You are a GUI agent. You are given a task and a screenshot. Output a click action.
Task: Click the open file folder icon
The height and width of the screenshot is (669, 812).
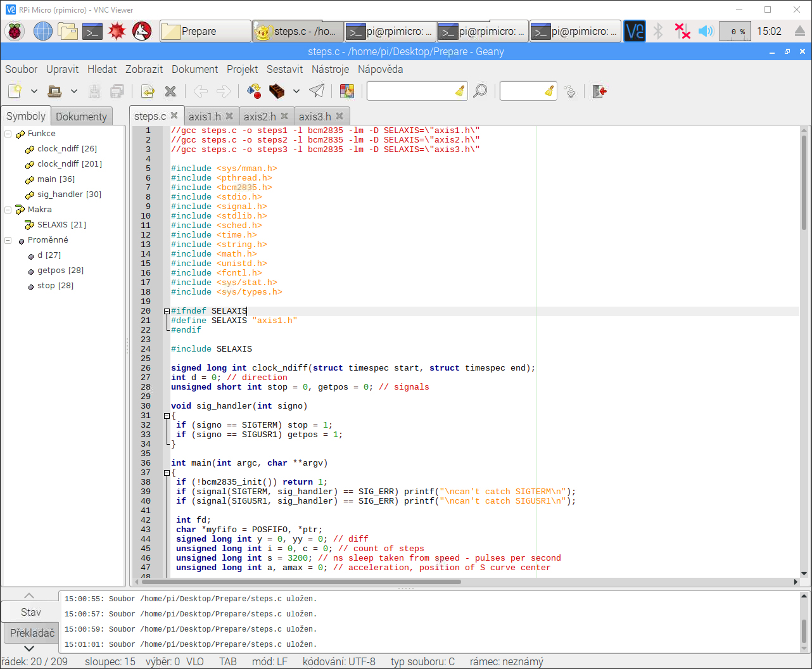tap(55, 91)
